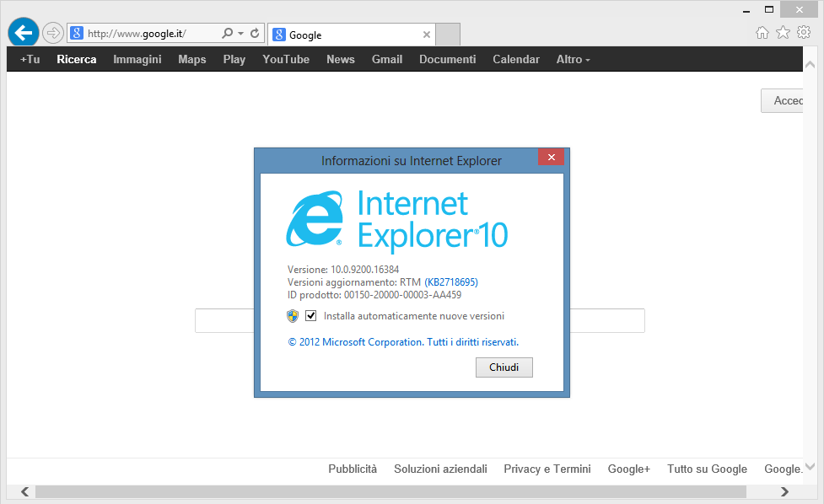Open a new tab
This screenshot has height=504, width=824.
448,35
